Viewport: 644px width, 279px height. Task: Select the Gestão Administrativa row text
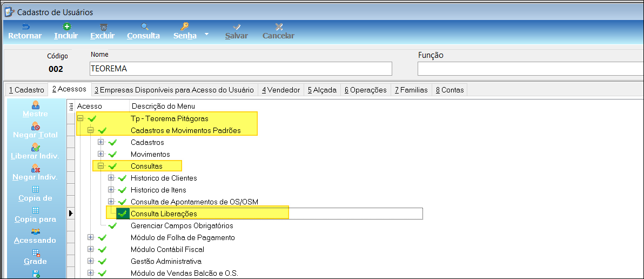[166, 261]
